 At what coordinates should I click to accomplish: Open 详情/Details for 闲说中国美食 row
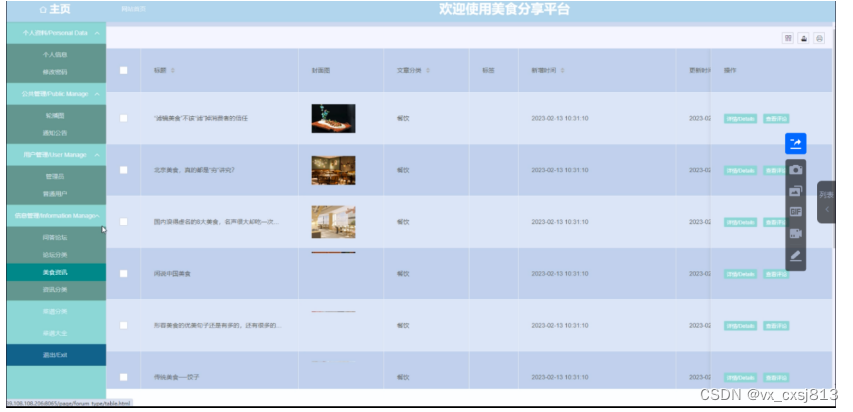click(740, 274)
